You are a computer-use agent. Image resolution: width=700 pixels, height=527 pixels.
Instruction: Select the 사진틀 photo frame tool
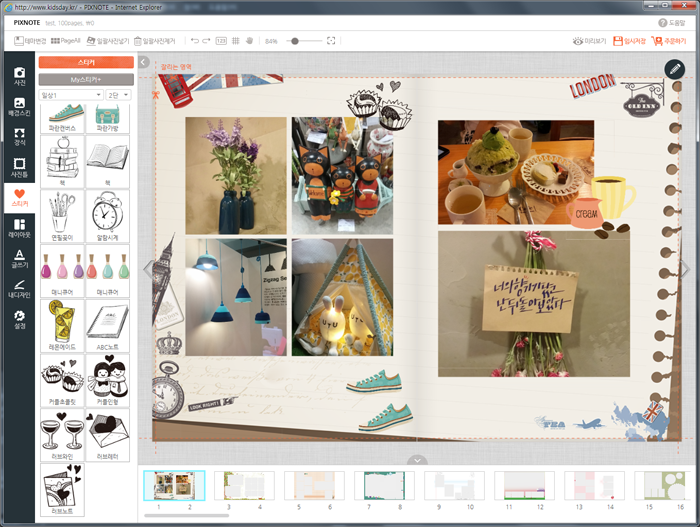19,167
